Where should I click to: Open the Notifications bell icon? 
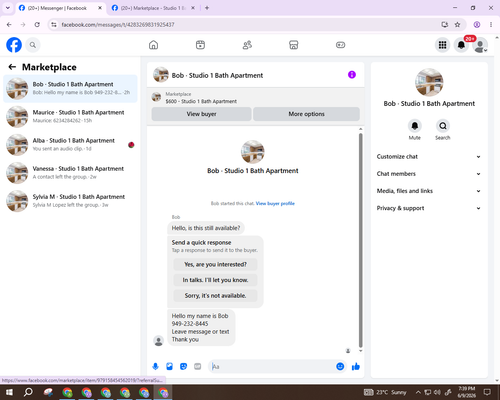tap(461, 45)
